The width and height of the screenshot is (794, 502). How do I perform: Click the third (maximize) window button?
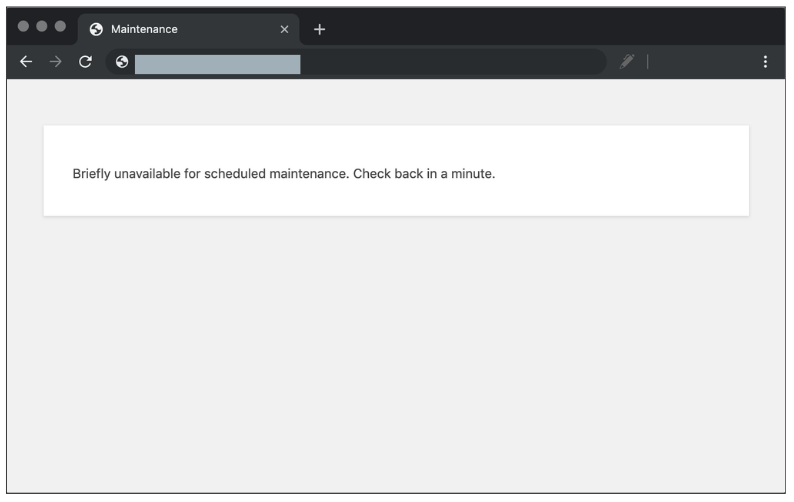coord(60,26)
